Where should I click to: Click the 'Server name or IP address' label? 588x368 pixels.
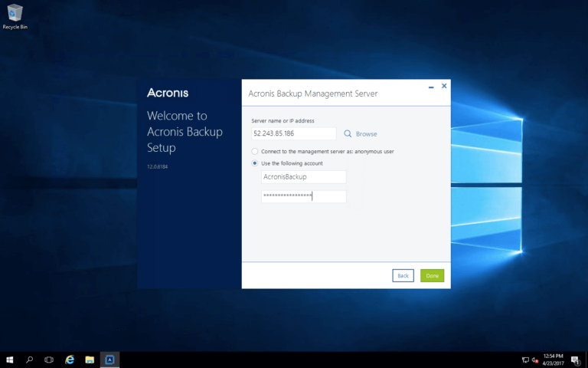[283, 121]
